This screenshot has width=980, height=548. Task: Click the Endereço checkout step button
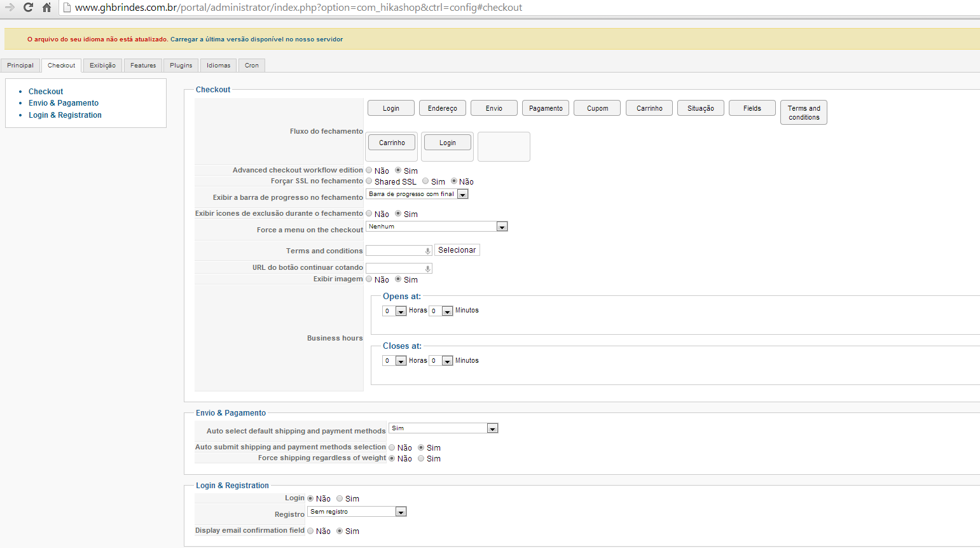pyautogui.click(x=443, y=108)
